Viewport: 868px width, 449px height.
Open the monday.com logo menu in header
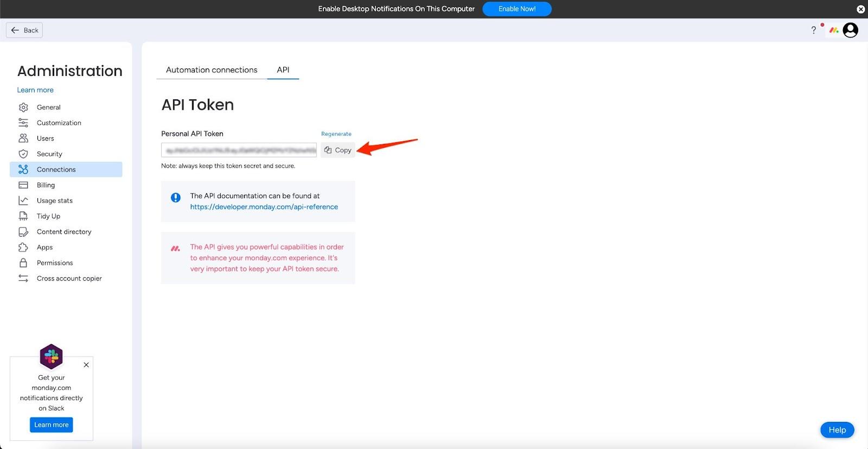(x=834, y=30)
